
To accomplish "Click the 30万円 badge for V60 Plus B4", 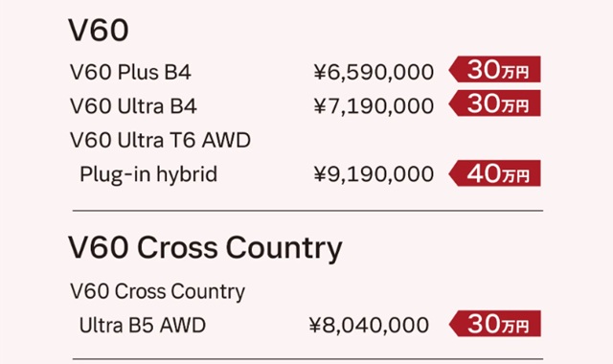I will pos(495,69).
